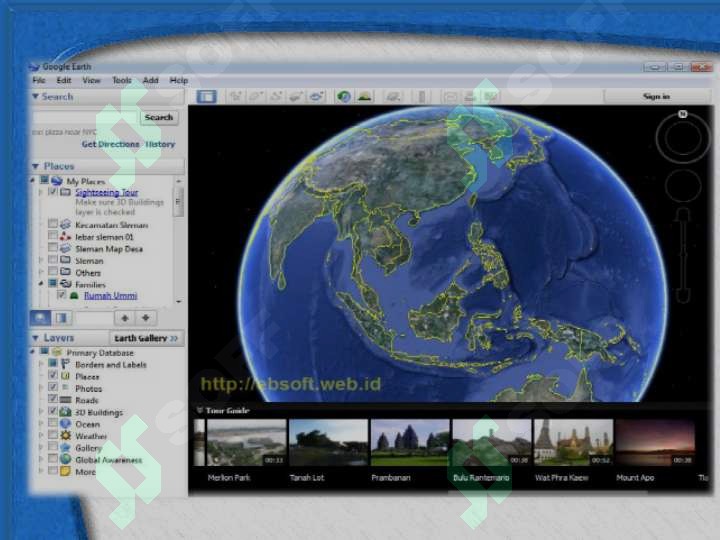Select the Ruler tool
Image resolution: width=720 pixels, height=540 pixels.
click(x=422, y=96)
